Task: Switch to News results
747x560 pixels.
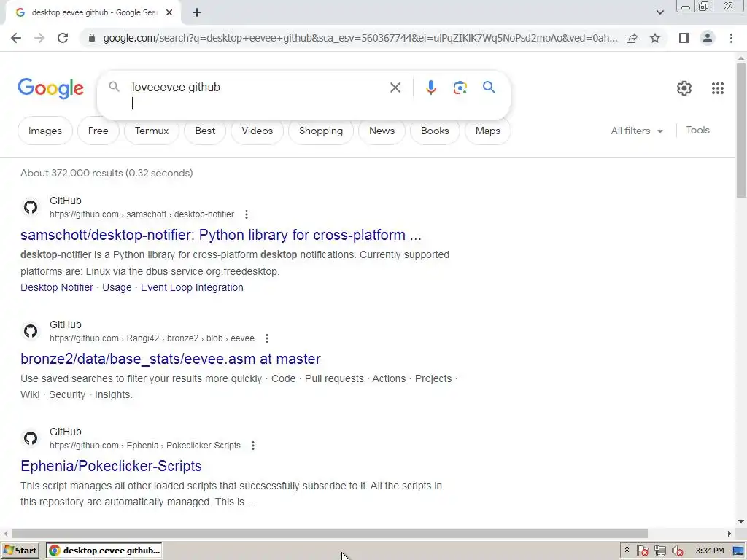Action: coord(382,131)
